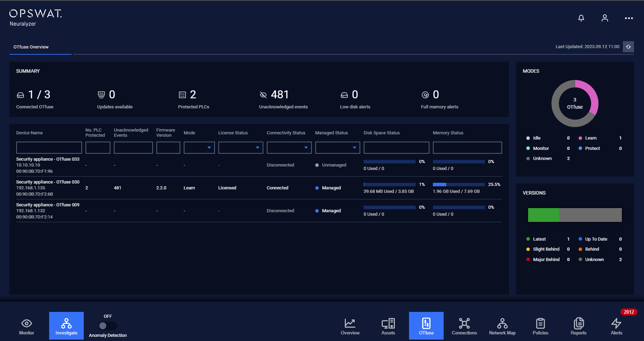Click the Device Name column header
Image resolution: width=644 pixels, height=341 pixels.
[29, 133]
